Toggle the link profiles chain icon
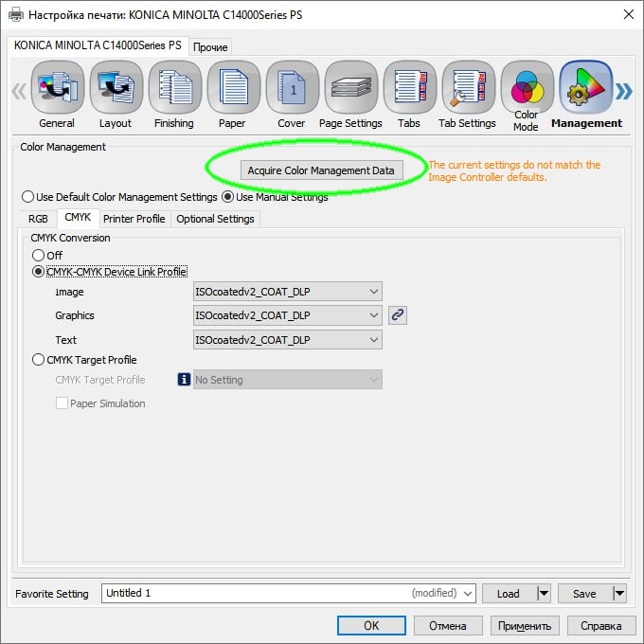This screenshot has height=644, width=644. coord(398,315)
